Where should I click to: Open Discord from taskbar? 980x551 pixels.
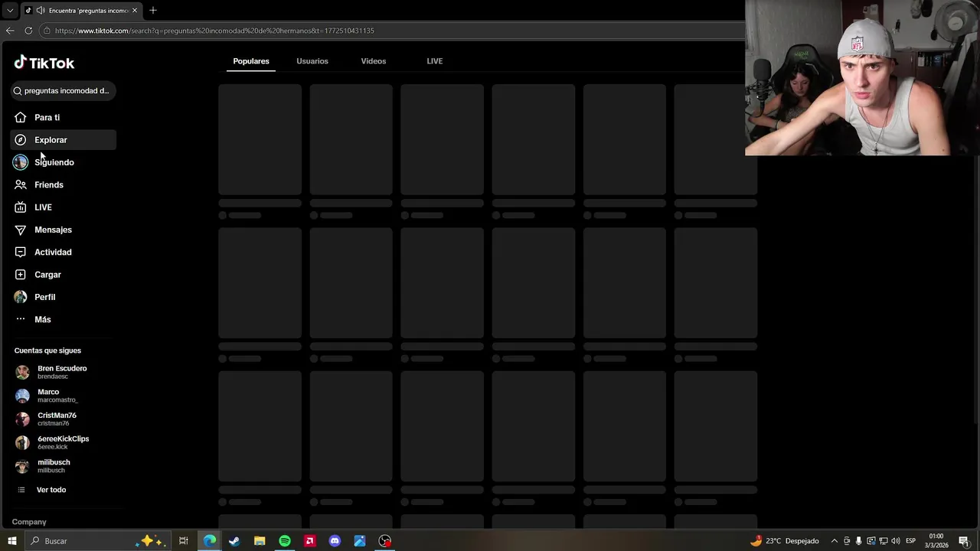point(335,541)
